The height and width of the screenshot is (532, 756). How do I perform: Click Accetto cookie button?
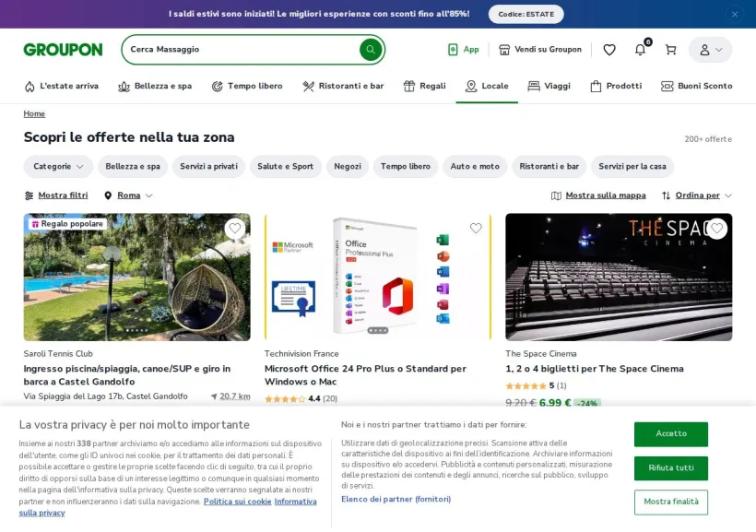tap(670, 433)
